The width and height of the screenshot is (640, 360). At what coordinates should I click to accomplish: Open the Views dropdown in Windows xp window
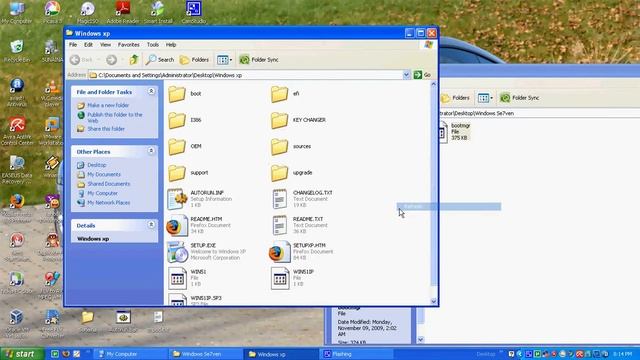point(224,60)
